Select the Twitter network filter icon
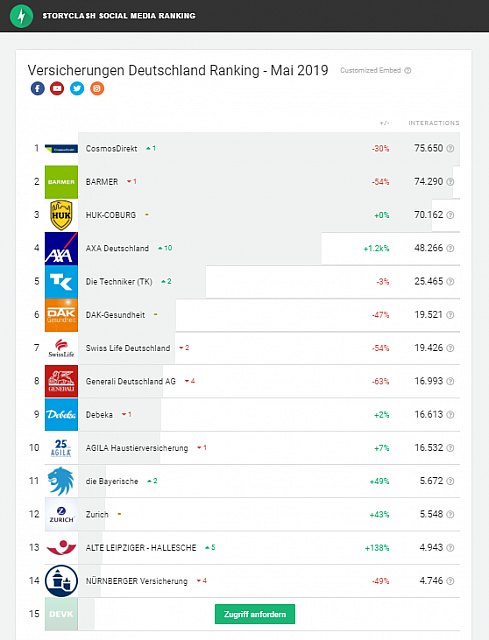This screenshot has height=640, width=489. coord(77,88)
